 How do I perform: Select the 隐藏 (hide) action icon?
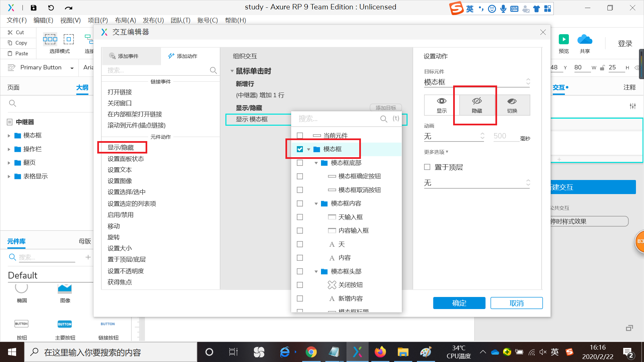click(x=477, y=105)
